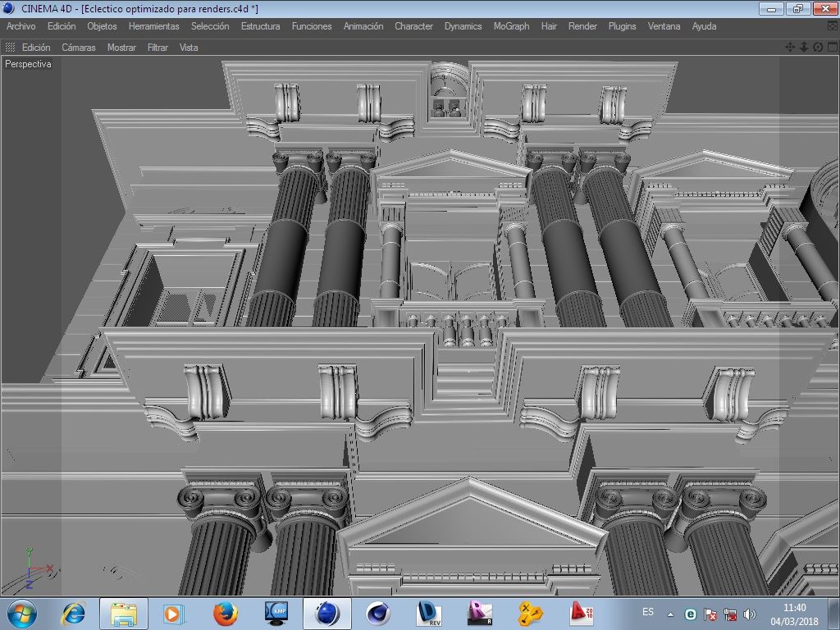Viewport: 840px width, 630px height.
Task: Expand the viewport Mostrar menu
Action: click(x=121, y=47)
